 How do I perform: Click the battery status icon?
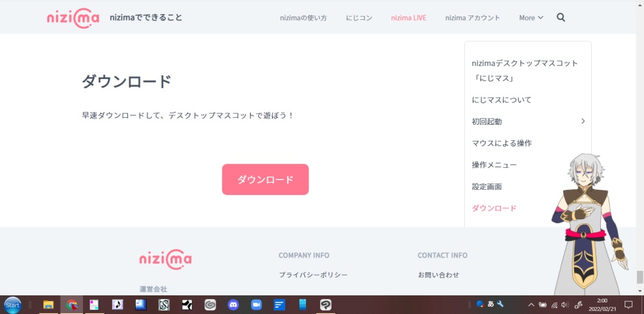point(542,304)
